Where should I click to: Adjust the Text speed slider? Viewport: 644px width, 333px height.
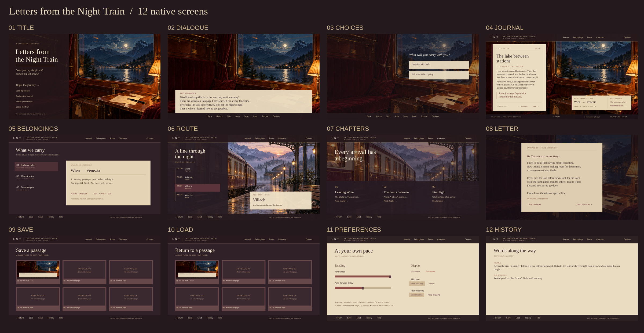(x=363, y=277)
